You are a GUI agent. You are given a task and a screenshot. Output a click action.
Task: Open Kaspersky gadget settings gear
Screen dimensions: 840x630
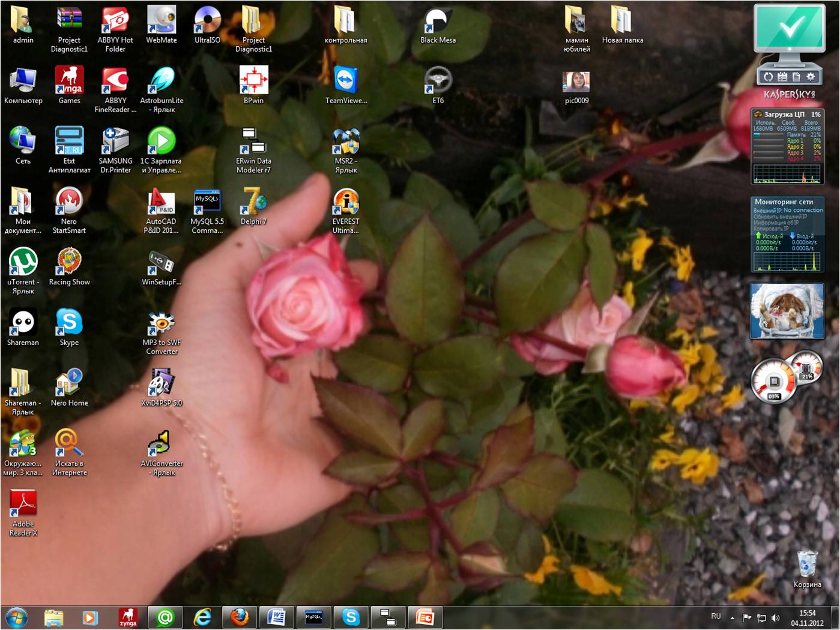(x=811, y=77)
